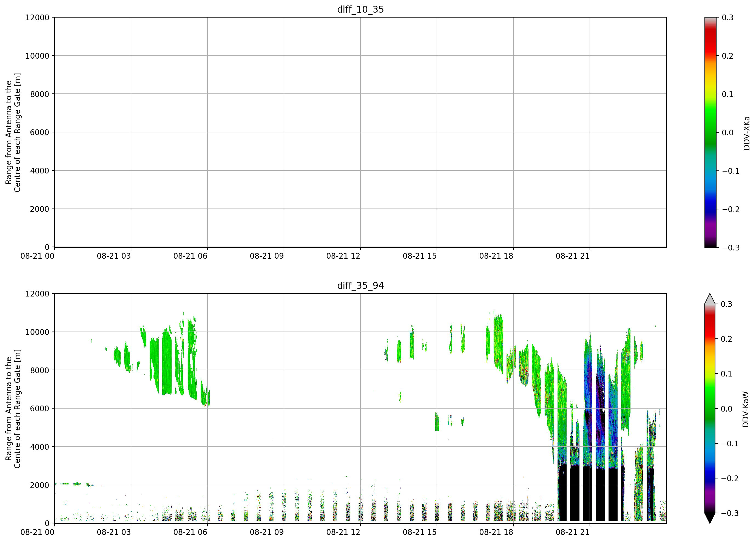Click the diff_10_35 plot title
Image resolution: width=756 pixels, height=542 pixels.
coord(360,9)
